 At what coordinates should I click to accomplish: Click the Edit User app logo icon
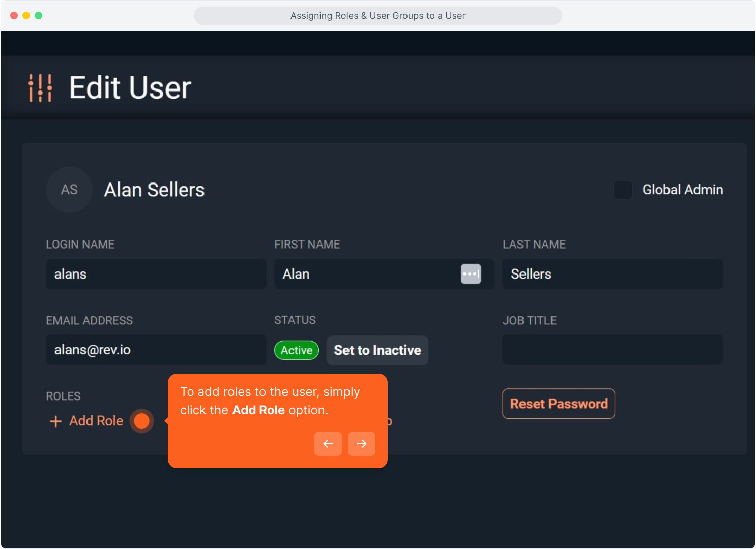pos(40,87)
